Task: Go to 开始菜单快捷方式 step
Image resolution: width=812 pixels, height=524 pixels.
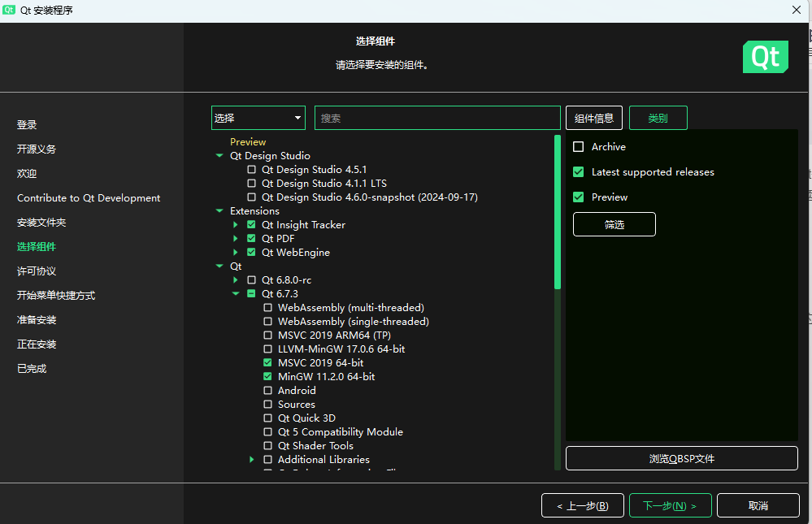Action: [x=56, y=295]
